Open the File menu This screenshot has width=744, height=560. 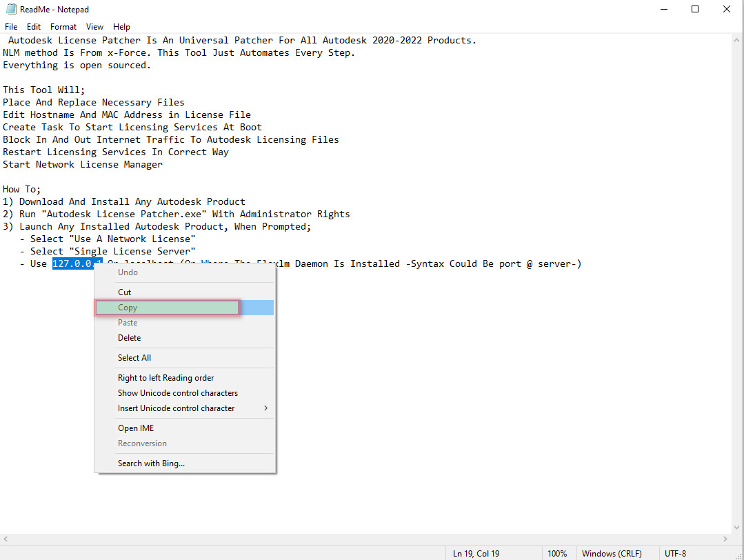coord(11,27)
